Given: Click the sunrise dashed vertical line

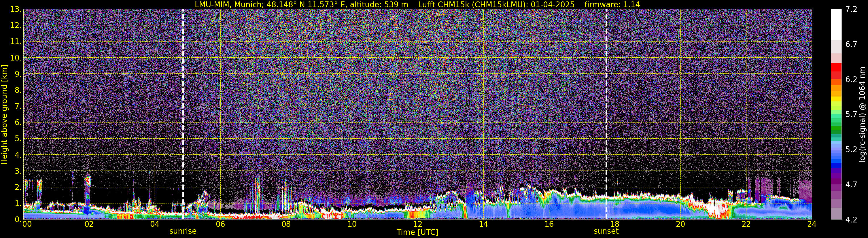Looking at the screenshot, I should (x=183, y=114).
